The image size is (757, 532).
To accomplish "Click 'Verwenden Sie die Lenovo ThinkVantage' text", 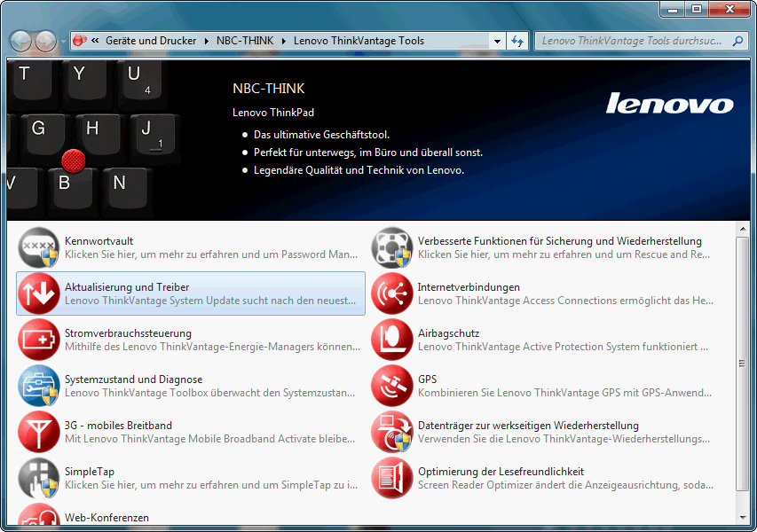I will pos(564,439).
